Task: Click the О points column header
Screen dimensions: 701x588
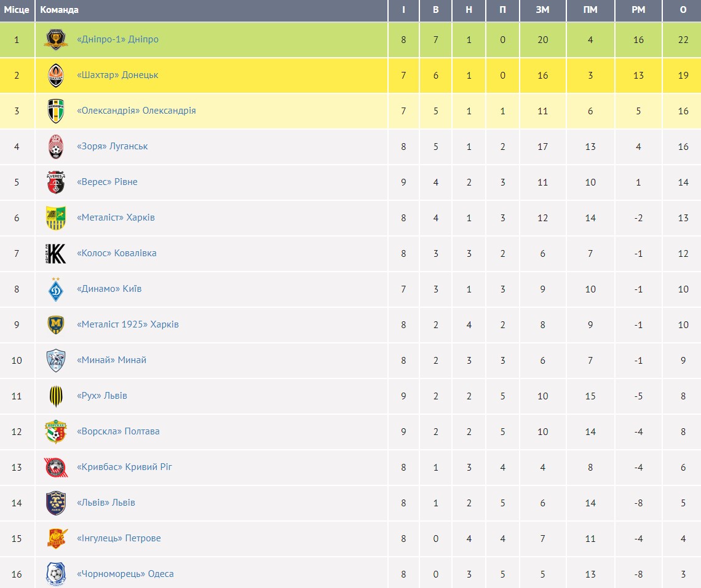Action: coord(683,10)
